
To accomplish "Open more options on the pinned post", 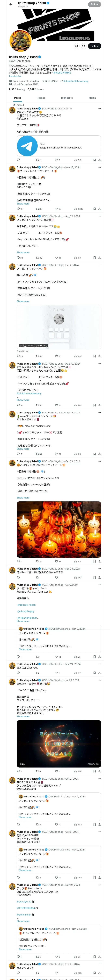I will (100, 108).
